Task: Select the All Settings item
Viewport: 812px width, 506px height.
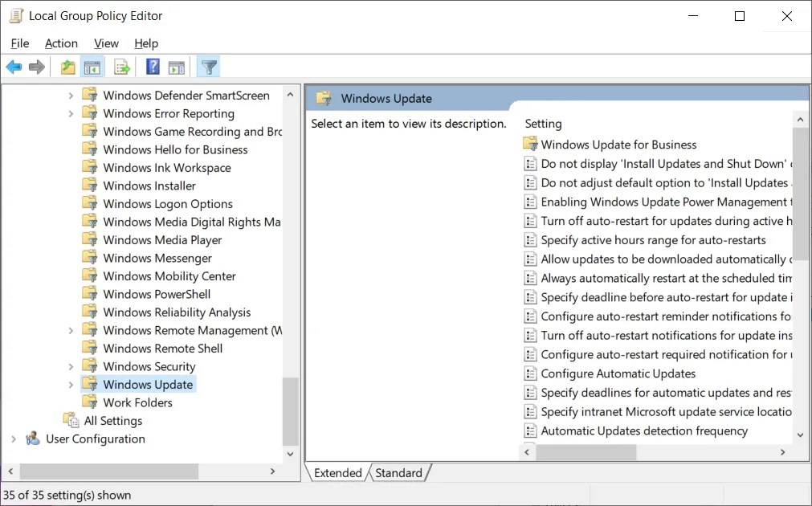Action: (112, 420)
